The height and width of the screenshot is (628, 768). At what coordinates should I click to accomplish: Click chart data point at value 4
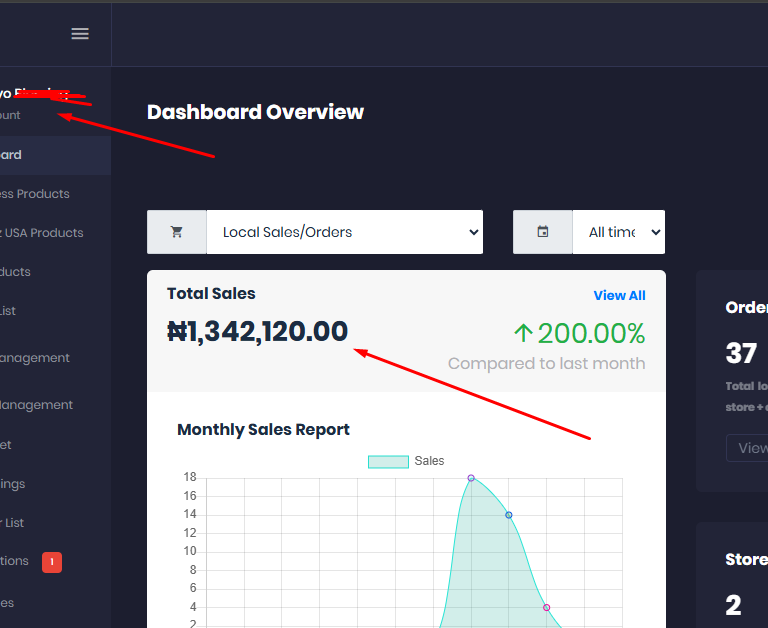[x=546, y=607]
